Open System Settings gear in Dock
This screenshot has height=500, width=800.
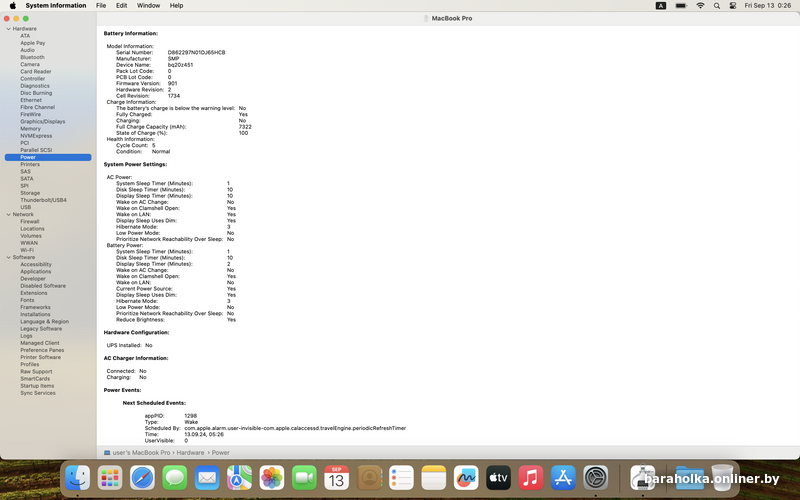[596, 478]
